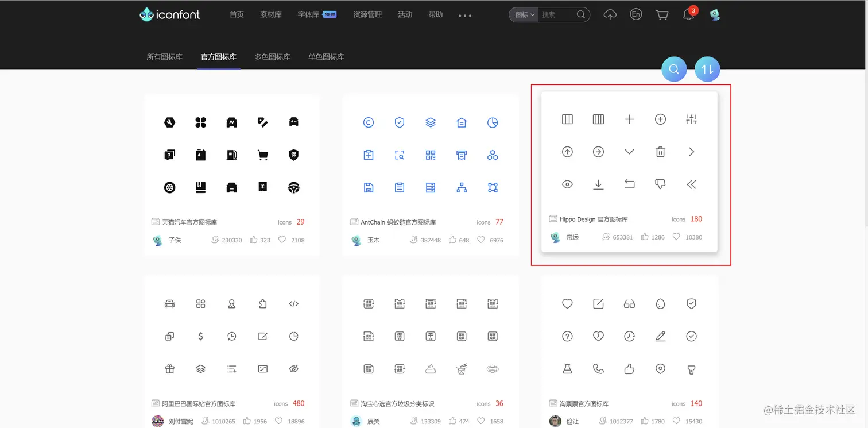Open the 素材库 menu item

point(270,14)
